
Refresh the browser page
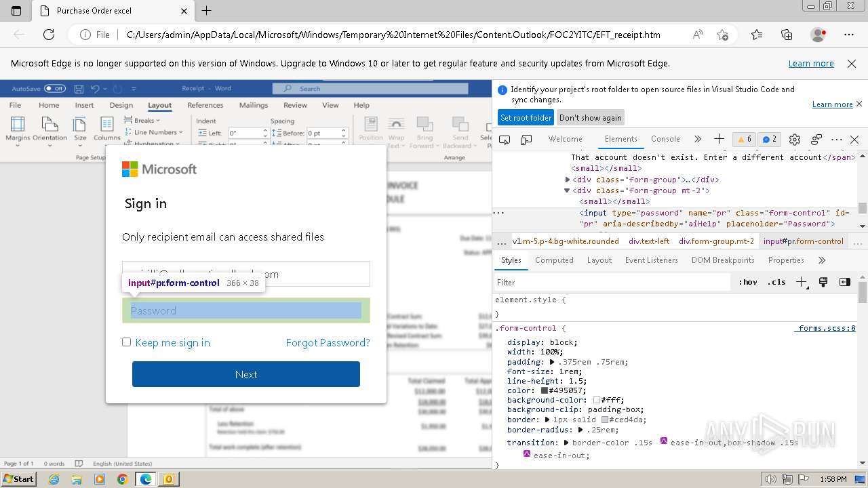pos(49,35)
